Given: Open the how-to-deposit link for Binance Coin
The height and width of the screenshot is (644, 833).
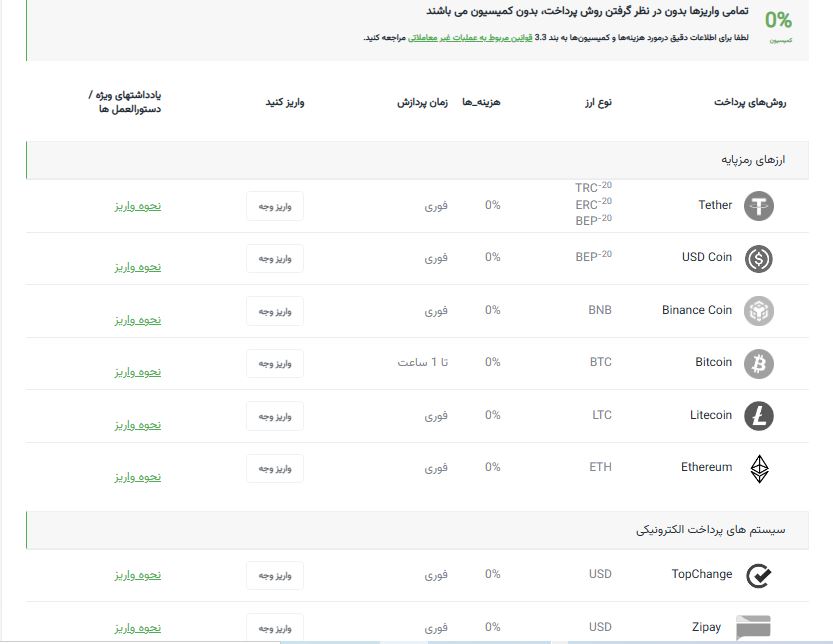Looking at the screenshot, I should 138,320.
